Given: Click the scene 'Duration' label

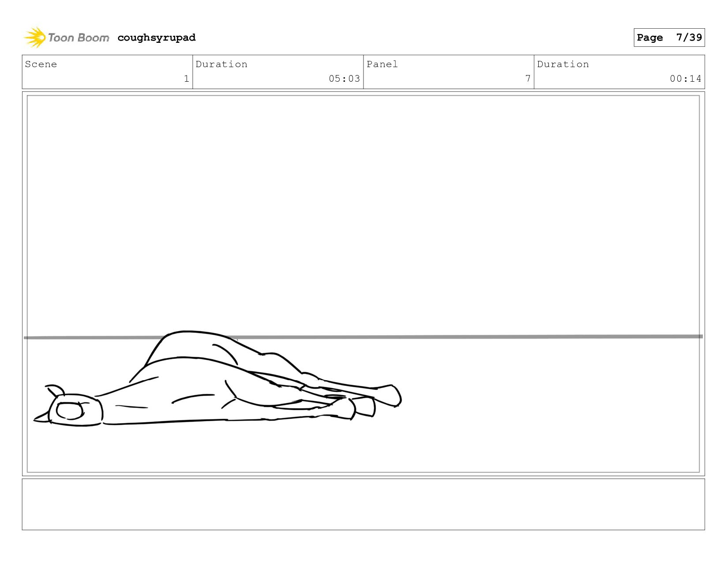Looking at the screenshot, I should [x=221, y=64].
